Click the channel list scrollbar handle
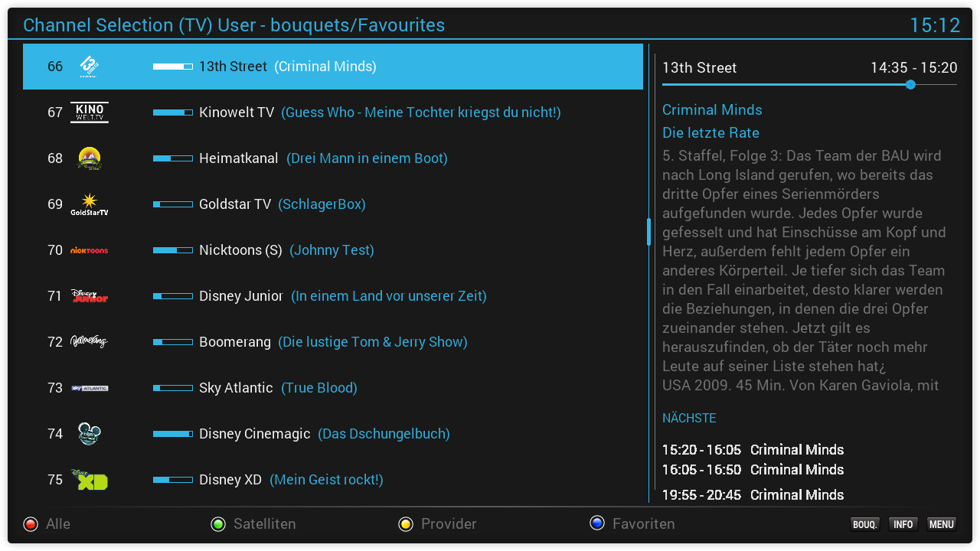Viewport: 980px width, 551px height. (x=648, y=232)
